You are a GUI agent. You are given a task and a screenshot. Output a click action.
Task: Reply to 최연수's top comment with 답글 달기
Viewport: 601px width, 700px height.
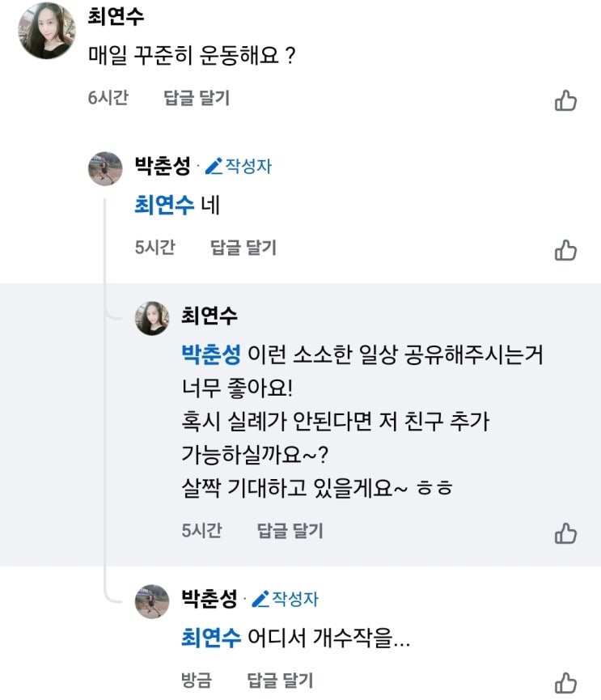(197, 99)
